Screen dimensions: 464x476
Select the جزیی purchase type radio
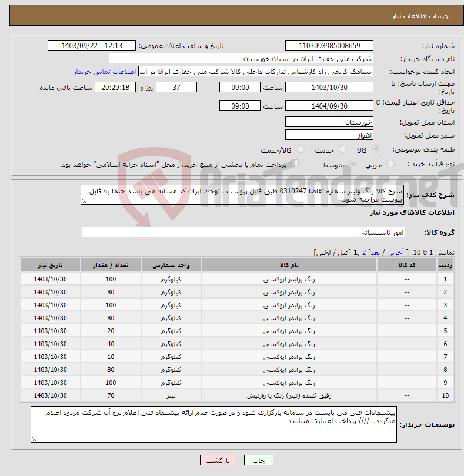click(x=390, y=164)
